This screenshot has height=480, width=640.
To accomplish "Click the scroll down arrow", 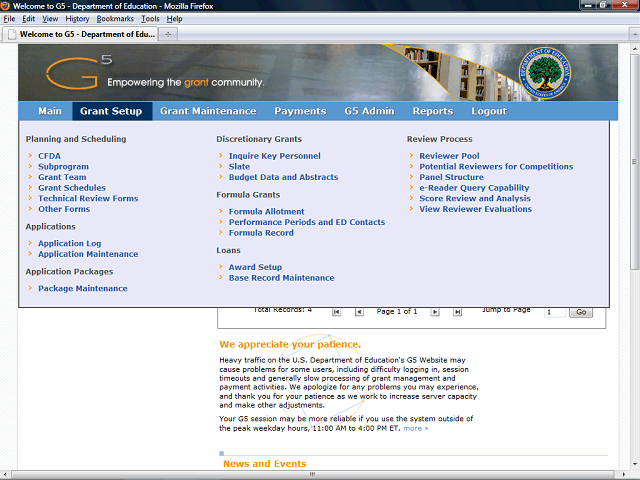I will coord(634,464).
